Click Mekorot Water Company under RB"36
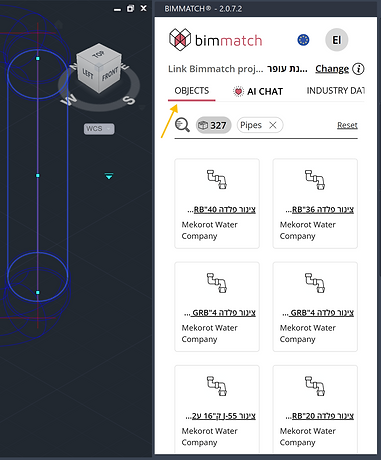The width and height of the screenshot is (381, 460). click(308, 230)
